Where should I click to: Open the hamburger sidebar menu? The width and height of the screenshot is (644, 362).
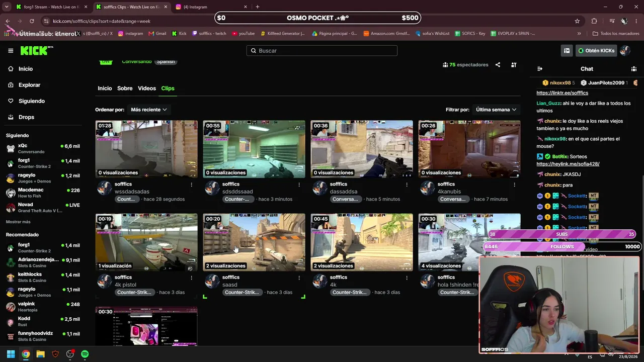(11, 51)
